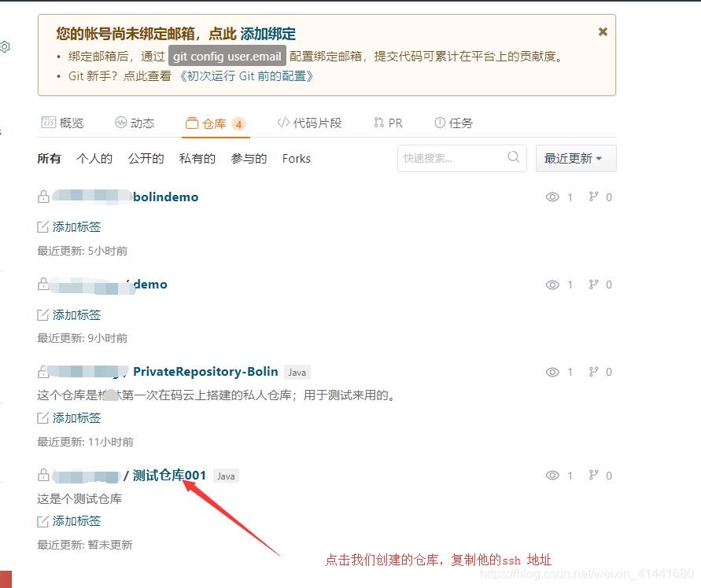Click 添加标签 under PrivateRepository-Bolin
Screen dimensions: 701x588
77,417
